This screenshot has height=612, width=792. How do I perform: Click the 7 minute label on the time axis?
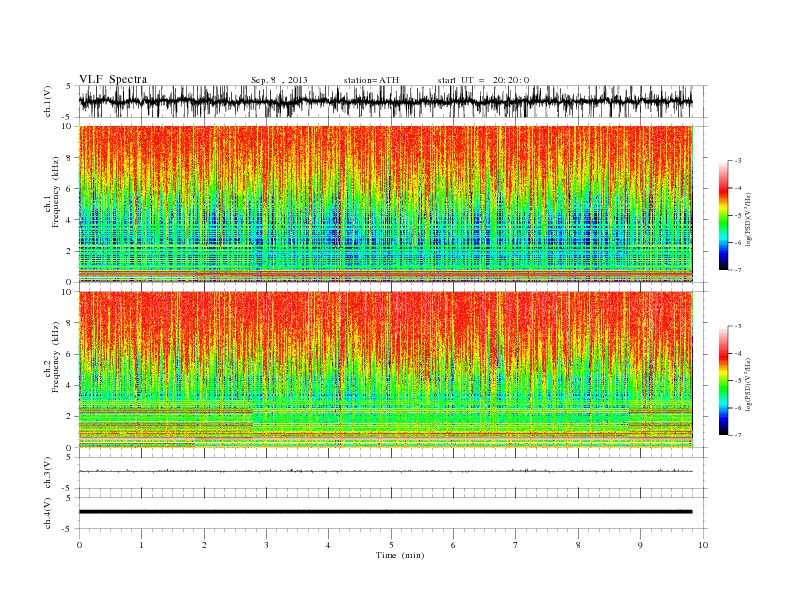tap(516, 545)
